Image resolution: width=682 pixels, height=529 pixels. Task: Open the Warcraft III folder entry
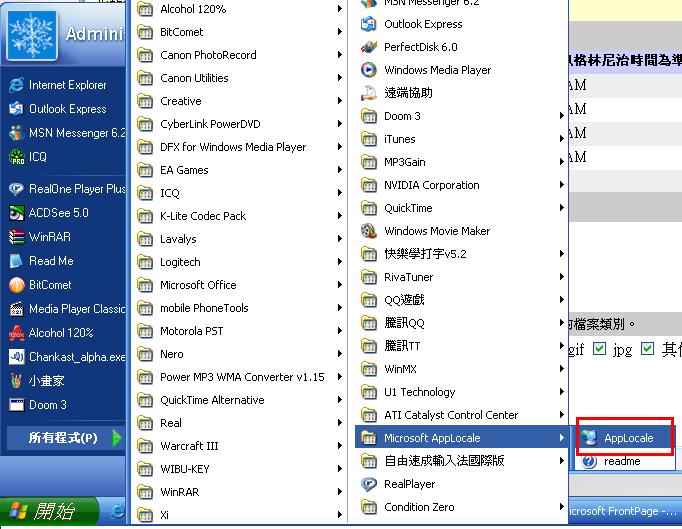239,446
